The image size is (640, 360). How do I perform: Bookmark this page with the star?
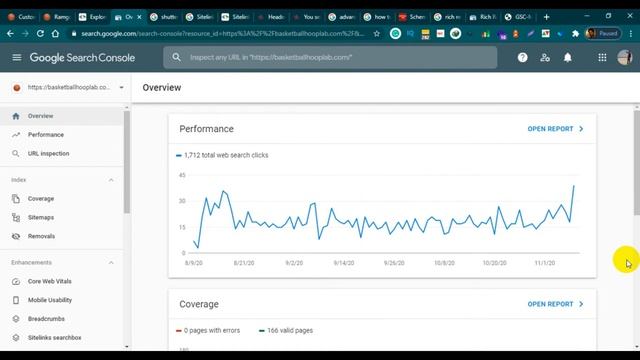[376, 34]
